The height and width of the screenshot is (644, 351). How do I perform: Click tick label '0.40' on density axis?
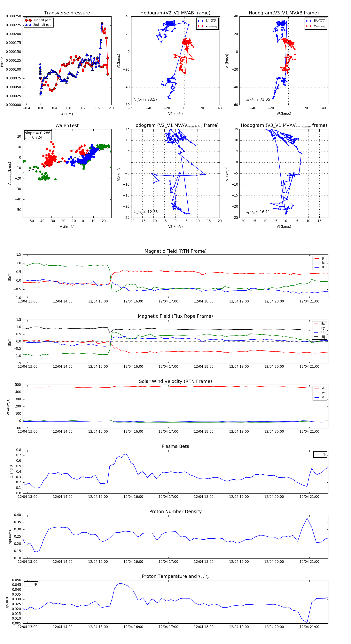(x=18, y=515)
